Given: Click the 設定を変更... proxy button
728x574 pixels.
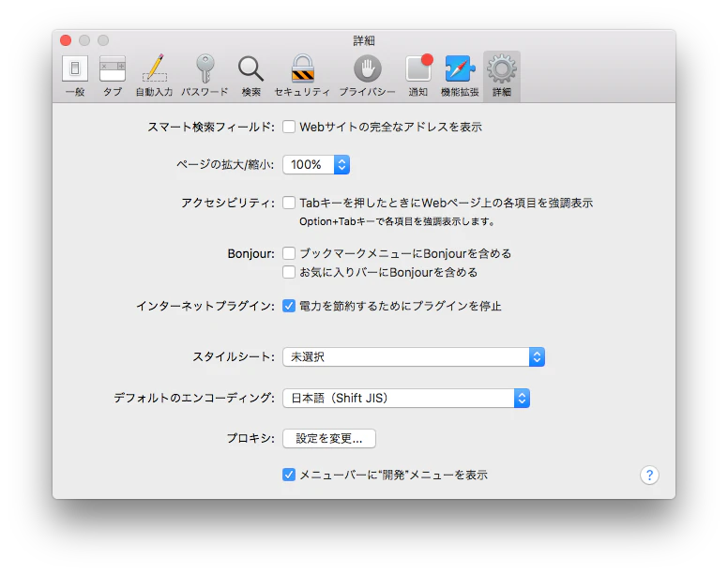Looking at the screenshot, I should pyautogui.click(x=329, y=439).
